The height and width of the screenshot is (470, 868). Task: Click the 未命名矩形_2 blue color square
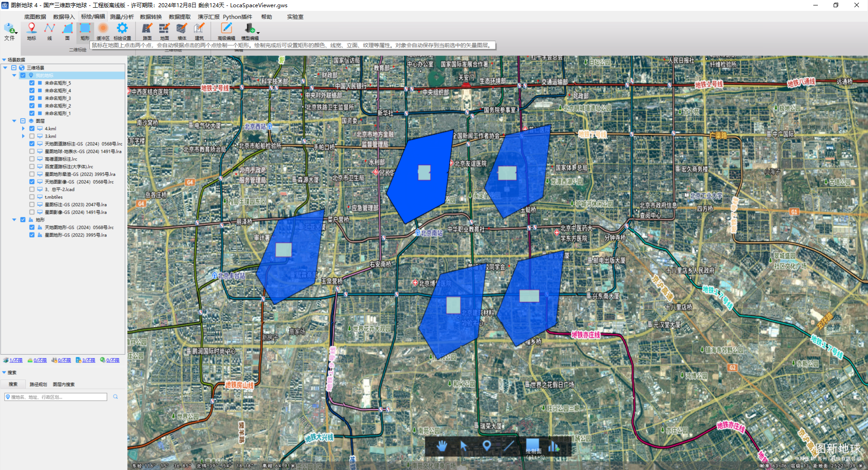(40, 106)
